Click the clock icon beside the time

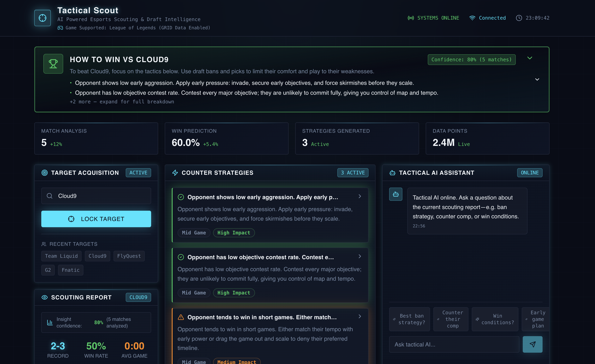click(x=519, y=18)
